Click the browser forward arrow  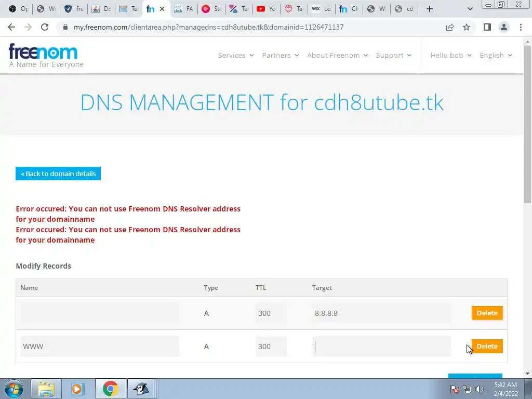[28, 27]
